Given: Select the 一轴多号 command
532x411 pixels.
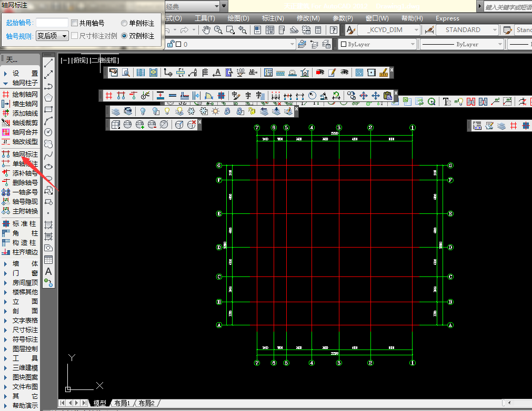Looking at the screenshot, I should click(x=20, y=192).
